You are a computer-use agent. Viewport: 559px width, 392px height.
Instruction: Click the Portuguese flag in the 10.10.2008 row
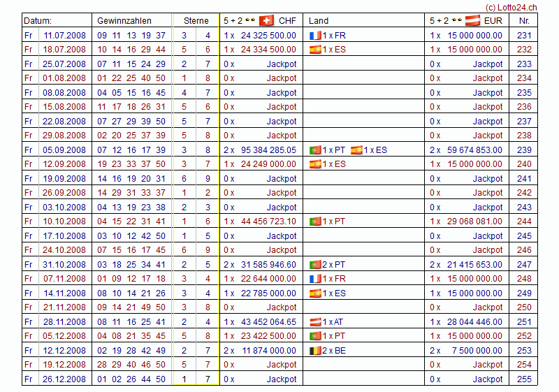pos(315,222)
